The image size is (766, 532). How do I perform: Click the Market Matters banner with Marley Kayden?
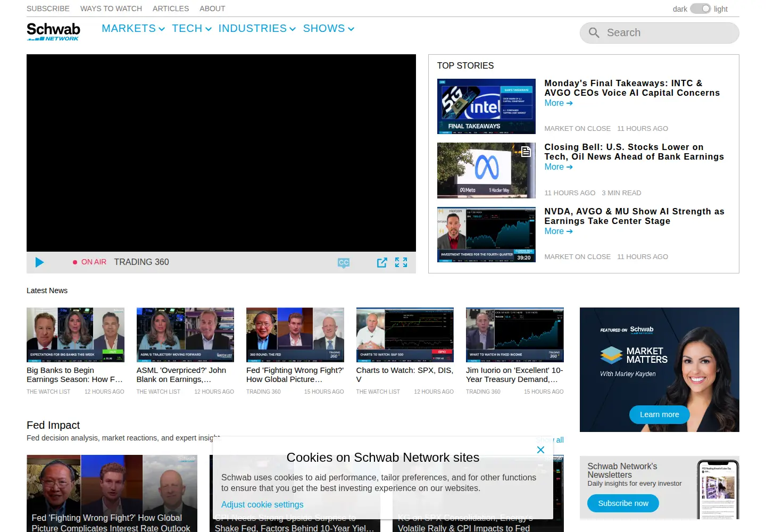(659, 369)
